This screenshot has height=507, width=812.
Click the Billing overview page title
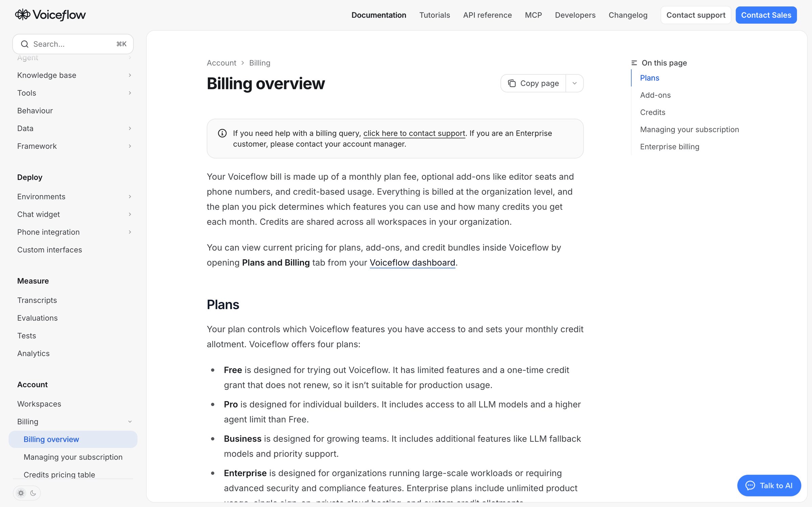[x=266, y=83]
